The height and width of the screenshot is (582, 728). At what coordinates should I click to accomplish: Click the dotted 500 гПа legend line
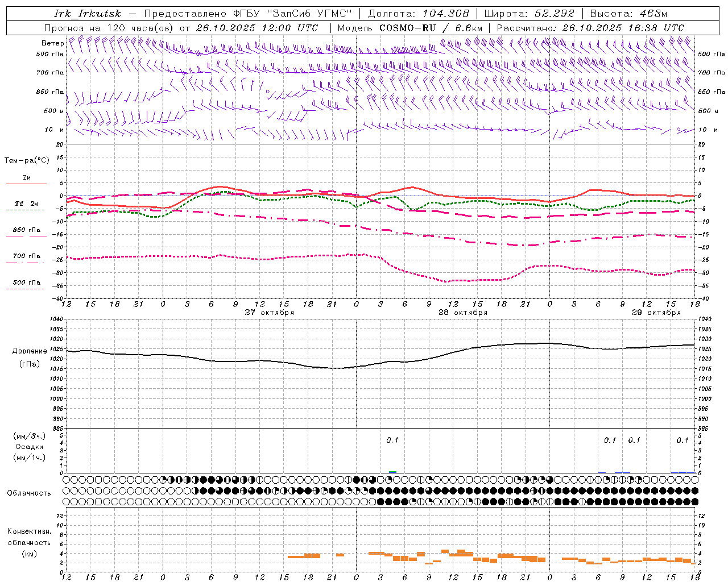click(26, 289)
